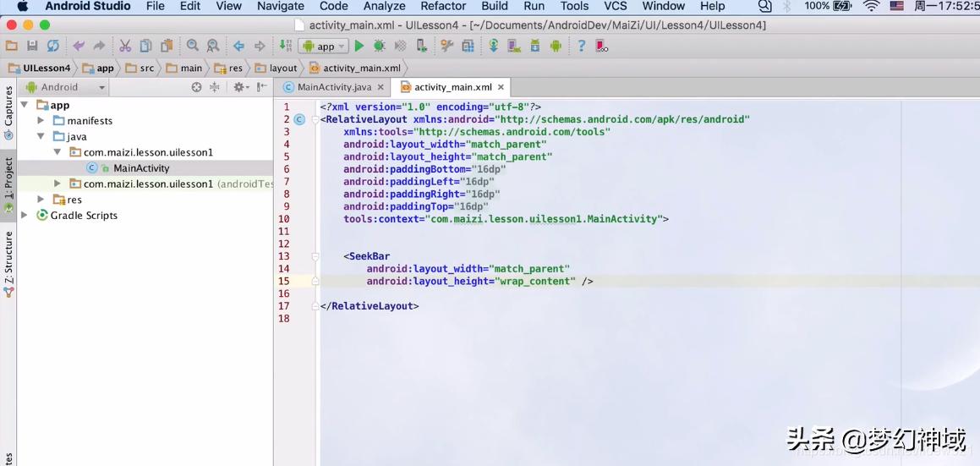The image size is (980, 466).
Task: Click the green Run app button
Action: [359, 47]
